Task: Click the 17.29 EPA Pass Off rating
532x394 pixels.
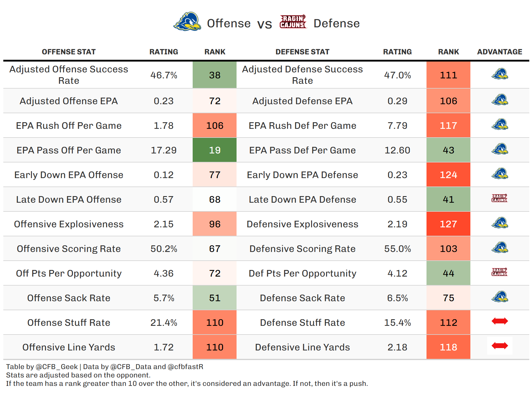Action: coord(164,150)
